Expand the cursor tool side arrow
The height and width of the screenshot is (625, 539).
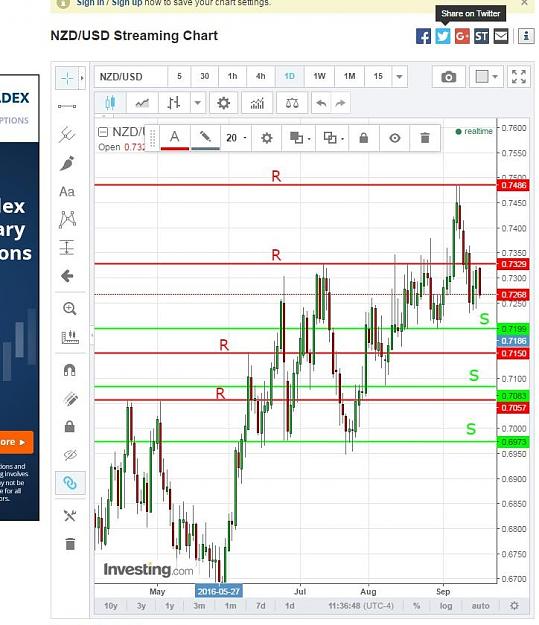point(82,78)
